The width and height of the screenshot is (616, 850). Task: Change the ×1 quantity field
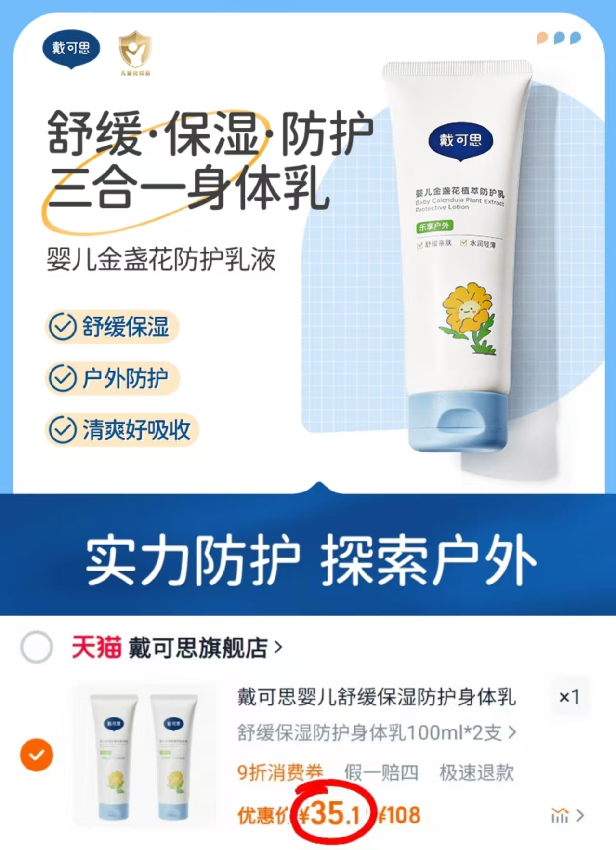pyautogui.click(x=569, y=697)
